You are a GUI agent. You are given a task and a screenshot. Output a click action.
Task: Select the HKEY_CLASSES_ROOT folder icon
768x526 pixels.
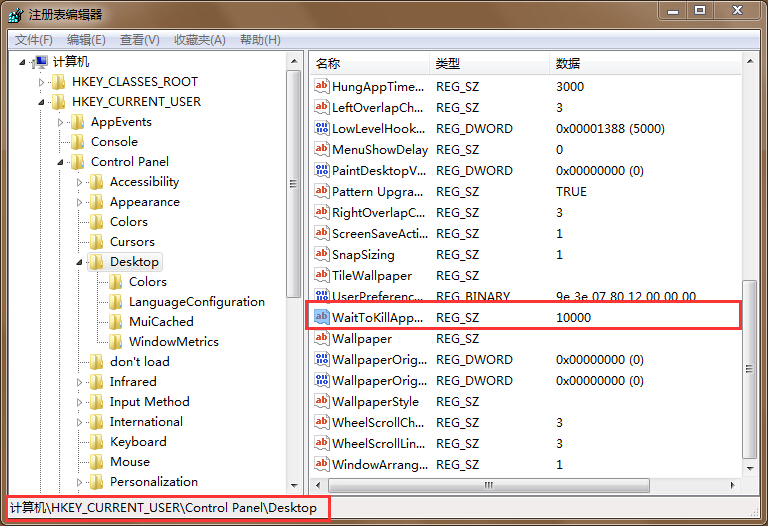tap(58, 81)
